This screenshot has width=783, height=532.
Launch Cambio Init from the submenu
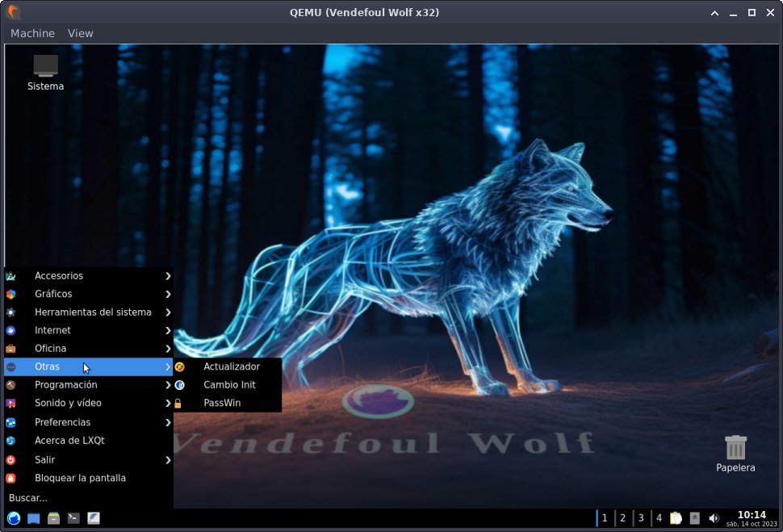(228, 384)
